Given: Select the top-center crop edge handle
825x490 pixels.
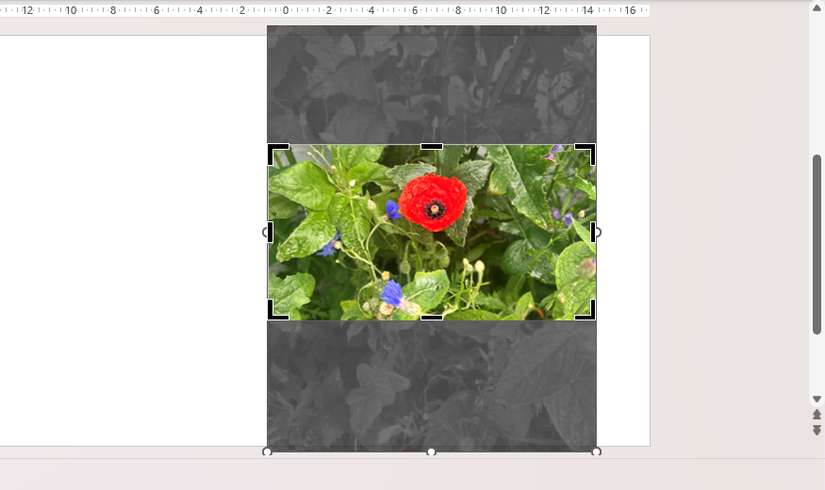Looking at the screenshot, I should [x=431, y=146].
